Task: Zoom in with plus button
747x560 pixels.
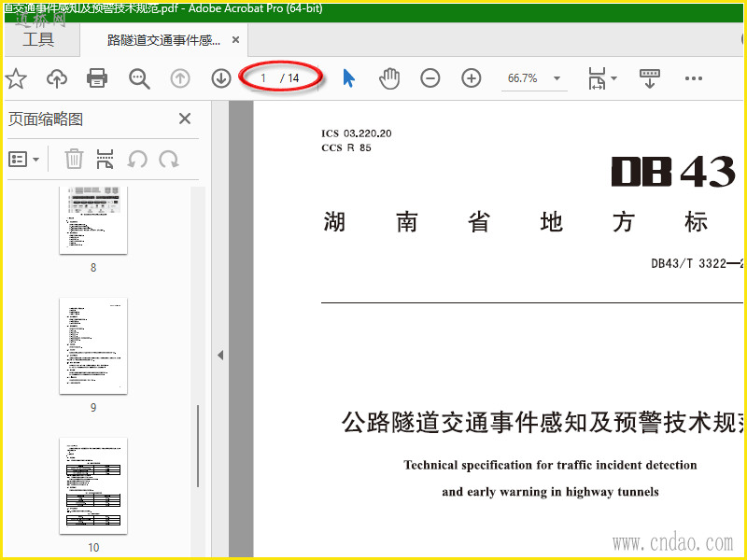Action: (472, 78)
